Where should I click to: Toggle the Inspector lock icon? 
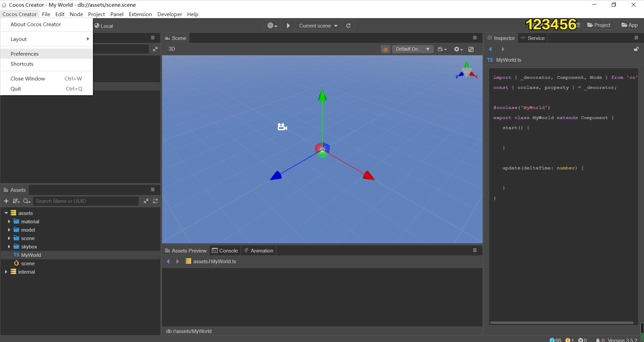point(636,49)
